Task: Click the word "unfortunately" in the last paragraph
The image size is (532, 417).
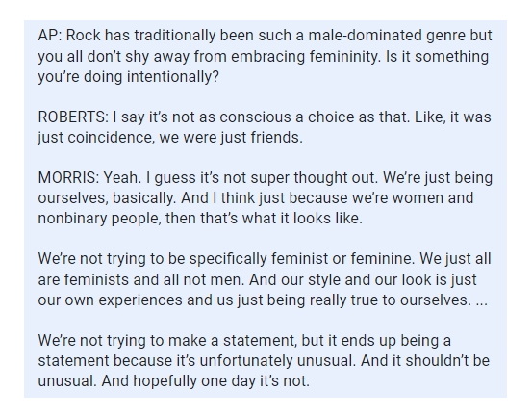Action: pos(246,360)
